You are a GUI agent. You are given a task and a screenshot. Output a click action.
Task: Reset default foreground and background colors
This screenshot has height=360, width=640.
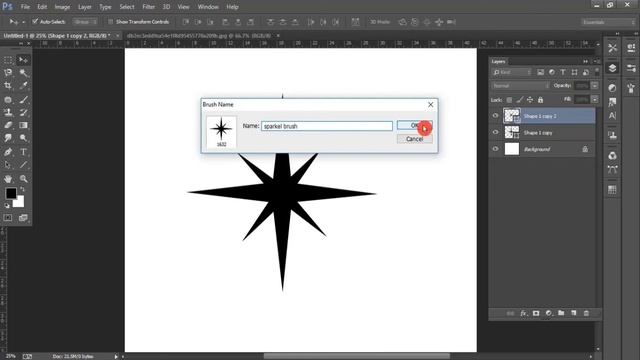(x=7, y=205)
